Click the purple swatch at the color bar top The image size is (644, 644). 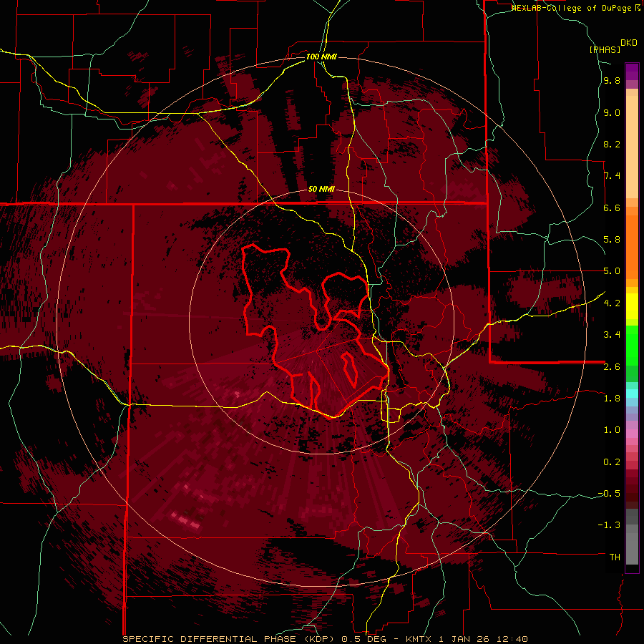coord(632,72)
